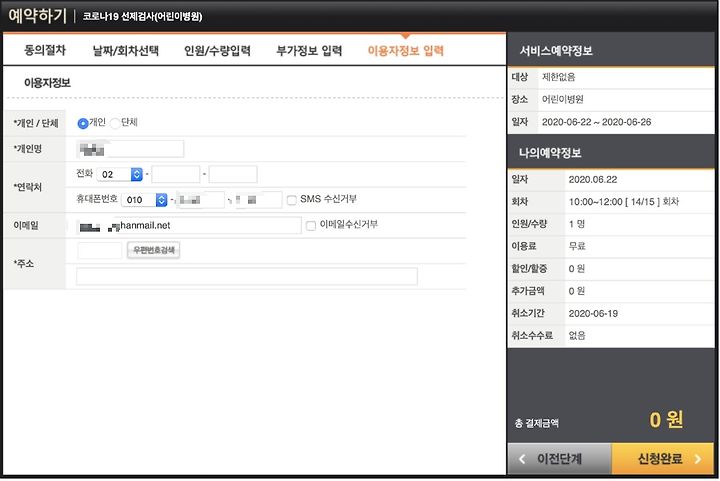Image resolution: width=720 pixels, height=481 pixels.
Task: Select the 단체 radio button
Action: tap(115, 123)
